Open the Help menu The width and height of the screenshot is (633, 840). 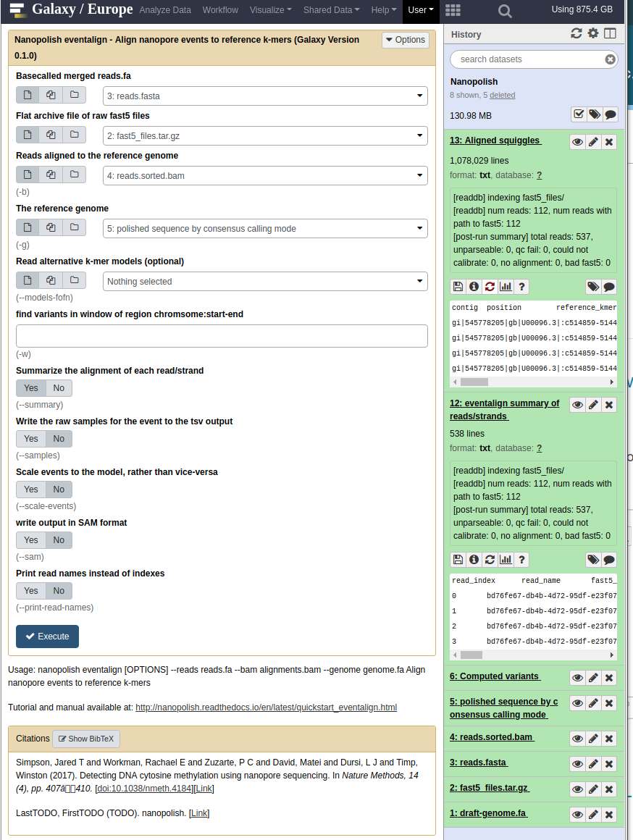pyautogui.click(x=384, y=9)
